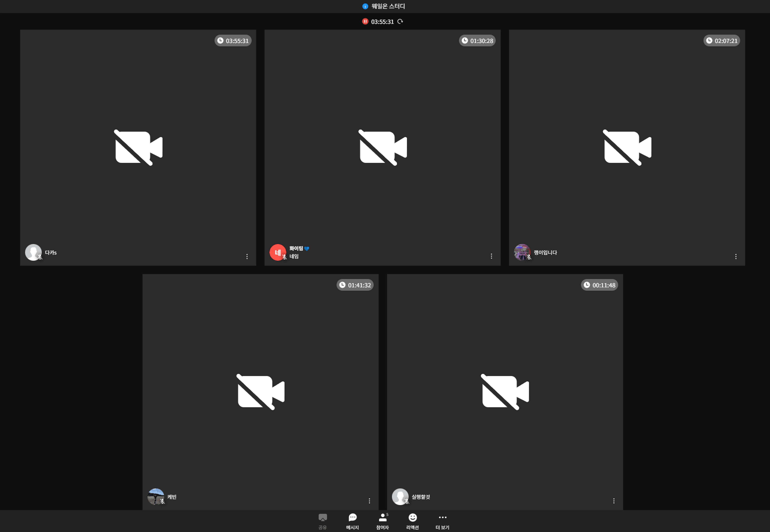The width and height of the screenshot is (770, 532).
Task: Click the 03:55:31 timer badge on 다카s tile
Action: (233, 41)
